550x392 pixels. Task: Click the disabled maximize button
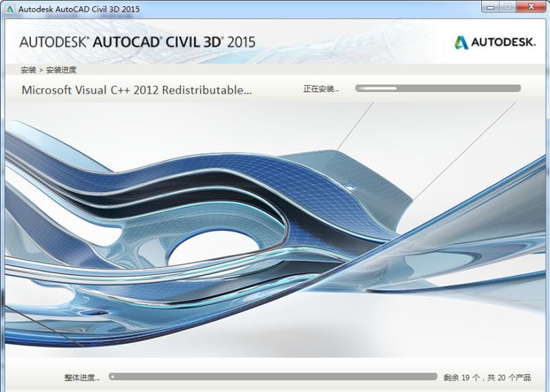tap(507, 7)
